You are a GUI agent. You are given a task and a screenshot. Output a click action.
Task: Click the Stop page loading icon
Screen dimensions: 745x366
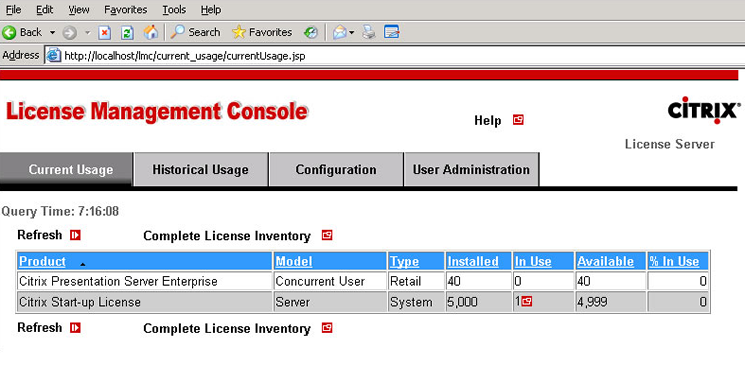[x=105, y=32]
